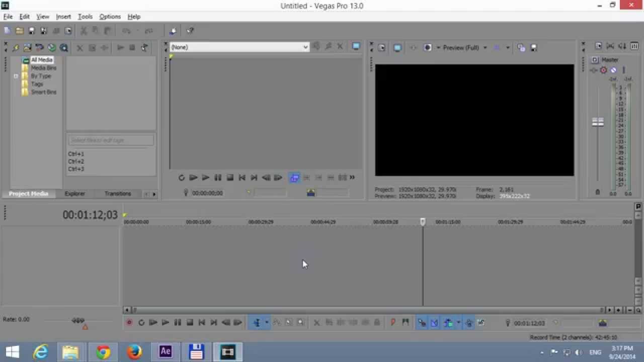Save snapshot to file in preview toolbar
The height and width of the screenshot is (362, 644).
click(x=533, y=48)
